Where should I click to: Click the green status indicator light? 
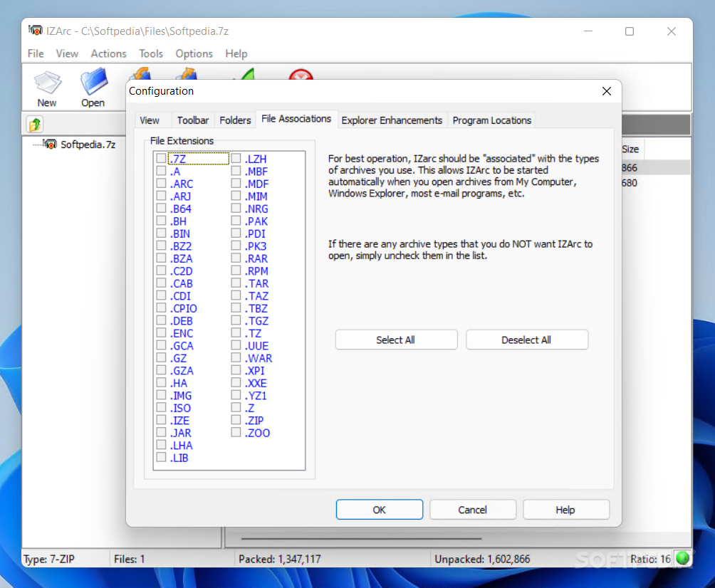point(683,558)
